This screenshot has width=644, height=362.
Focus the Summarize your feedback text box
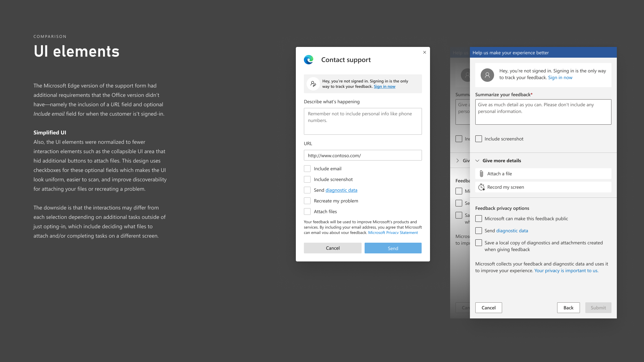point(543,112)
